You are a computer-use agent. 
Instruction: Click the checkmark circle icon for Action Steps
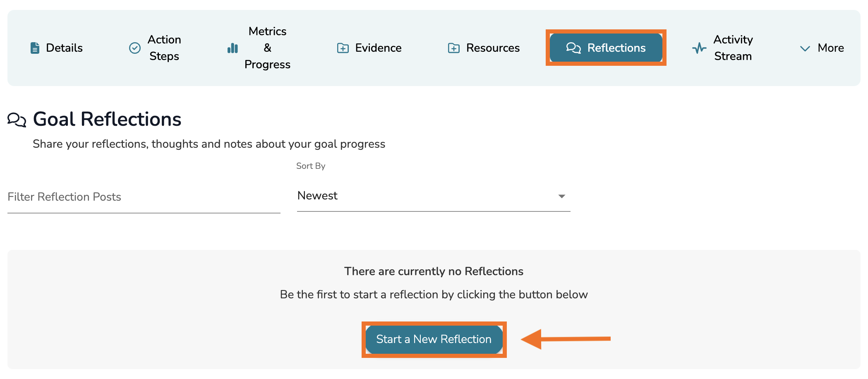coord(135,48)
